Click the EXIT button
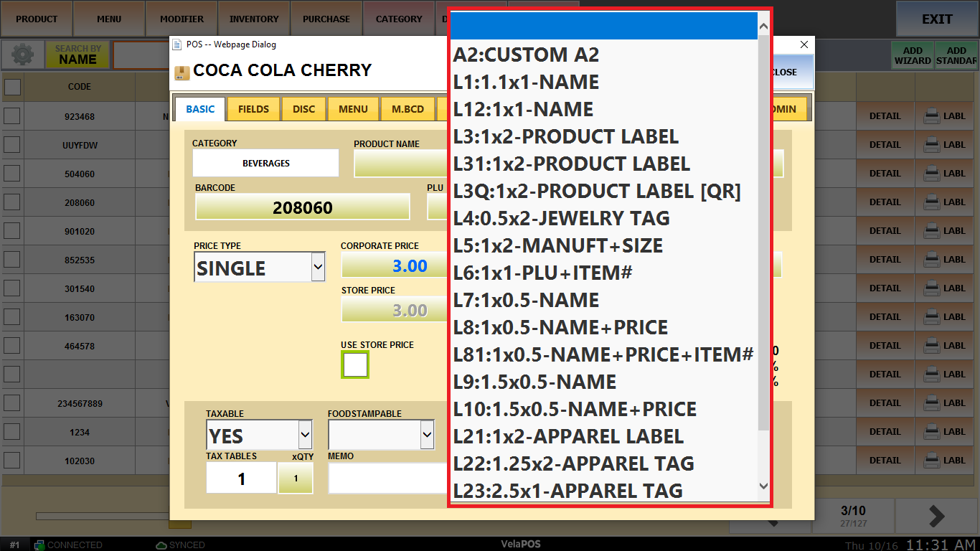The width and height of the screenshot is (980, 551). click(936, 19)
